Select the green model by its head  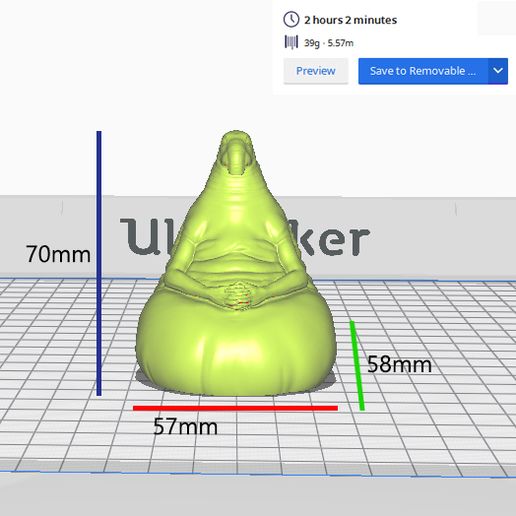[x=236, y=152]
